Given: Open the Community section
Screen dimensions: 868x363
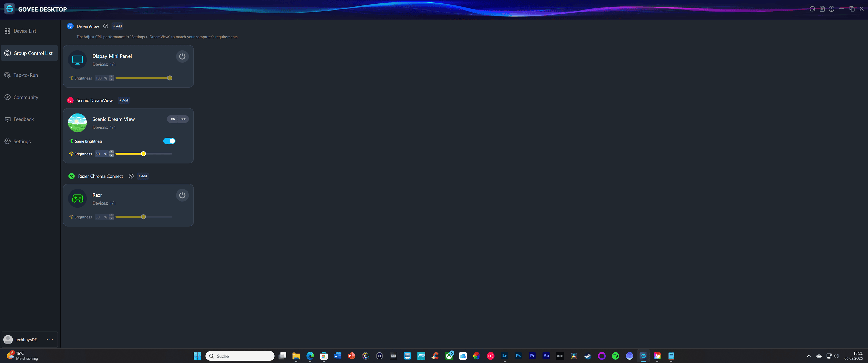Looking at the screenshot, I should point(29,97).
